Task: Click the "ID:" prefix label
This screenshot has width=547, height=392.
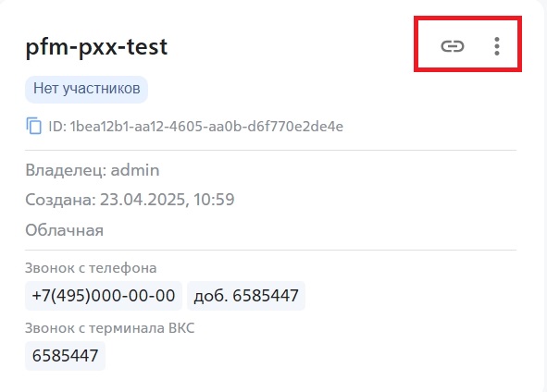Action: pyautogui.click(x=57, y=126)
